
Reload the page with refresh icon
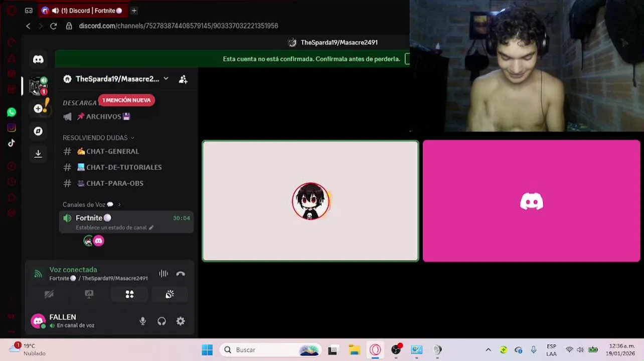click(53, 26)
